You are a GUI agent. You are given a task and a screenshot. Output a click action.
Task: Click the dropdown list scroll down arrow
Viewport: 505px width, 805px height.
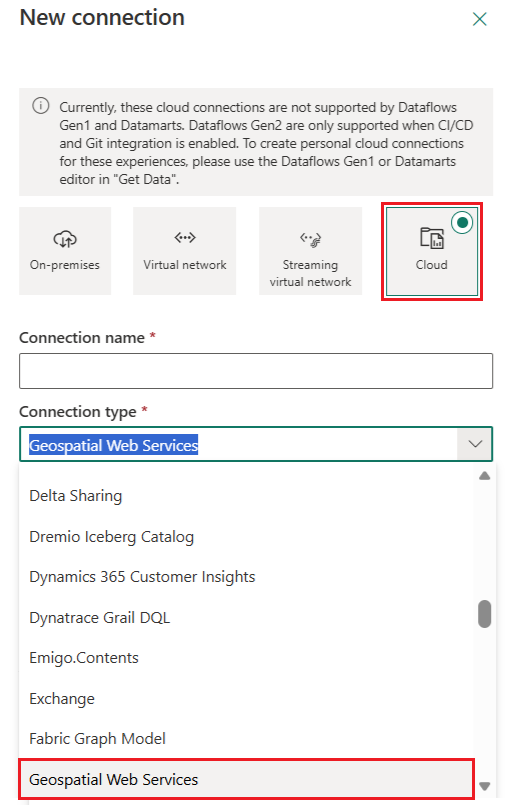pos(484,786)
